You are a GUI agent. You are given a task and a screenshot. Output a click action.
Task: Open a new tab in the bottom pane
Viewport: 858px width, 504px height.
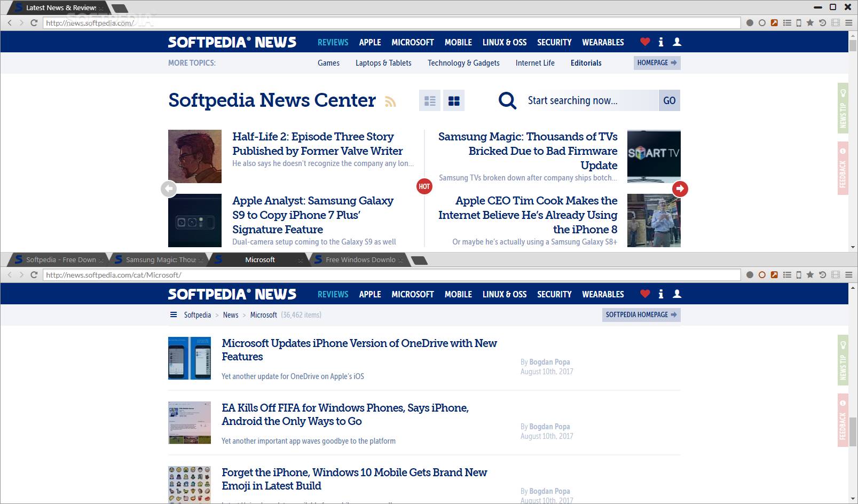click(420, 261)
